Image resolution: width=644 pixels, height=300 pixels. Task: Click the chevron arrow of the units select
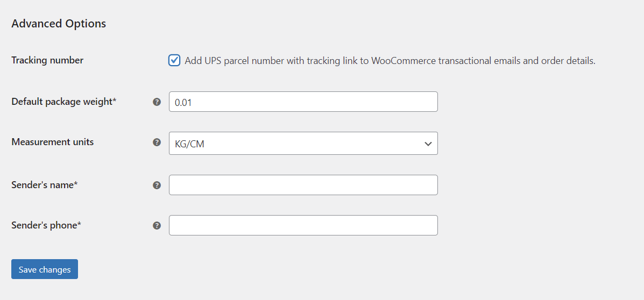pyautogui.click(x=428, y=144)
